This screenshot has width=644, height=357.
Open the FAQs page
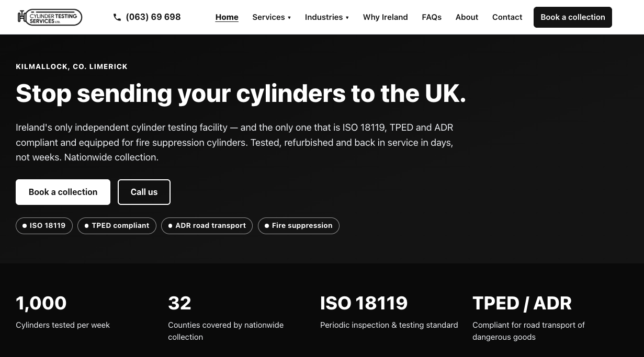tap(432, 17)
